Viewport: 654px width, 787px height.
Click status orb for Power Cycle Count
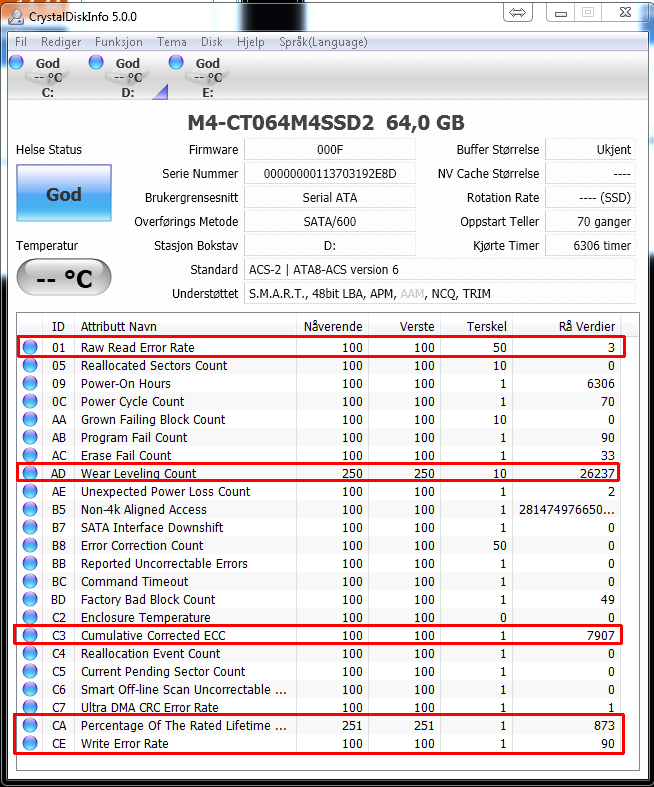(x=30, y=401)
